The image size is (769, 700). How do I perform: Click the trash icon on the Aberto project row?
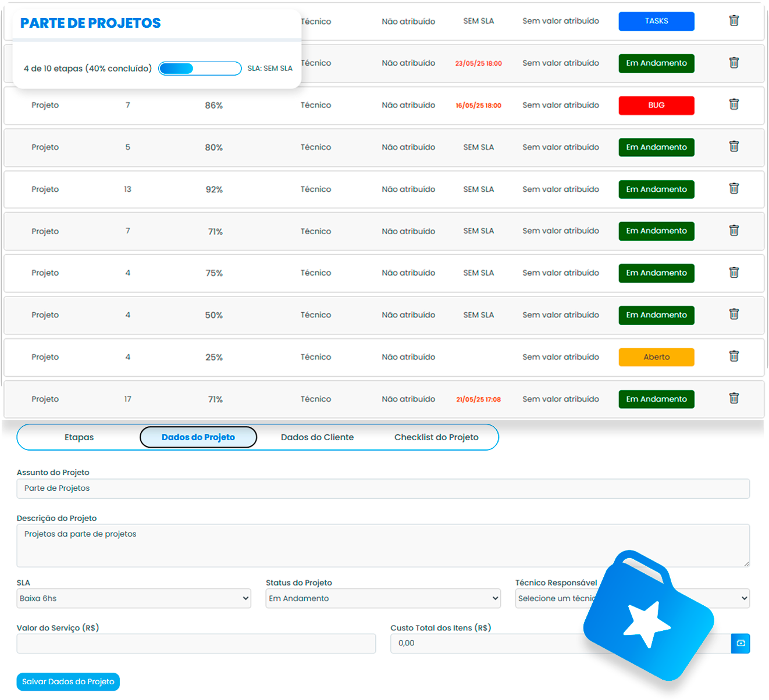(x=734, y=356)
